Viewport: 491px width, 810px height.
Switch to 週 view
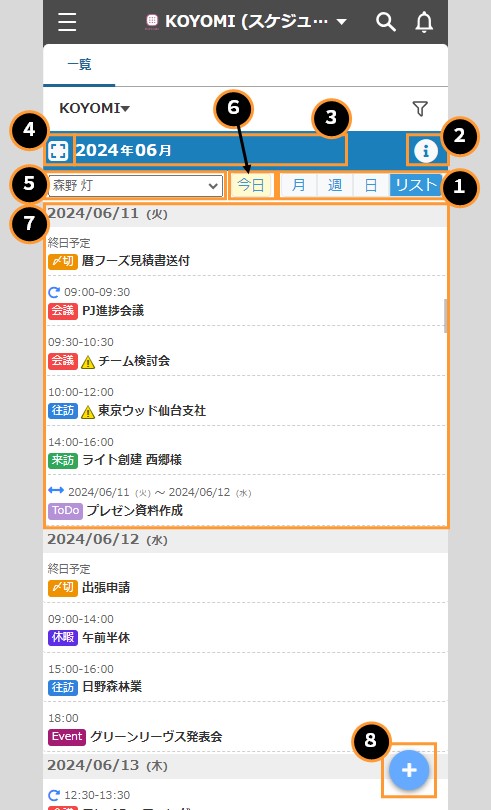335,185
